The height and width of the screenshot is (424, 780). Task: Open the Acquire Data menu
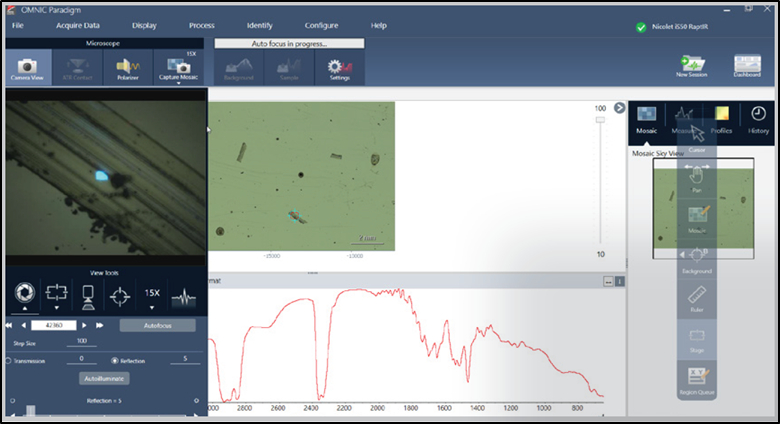(x=78, y=25)
